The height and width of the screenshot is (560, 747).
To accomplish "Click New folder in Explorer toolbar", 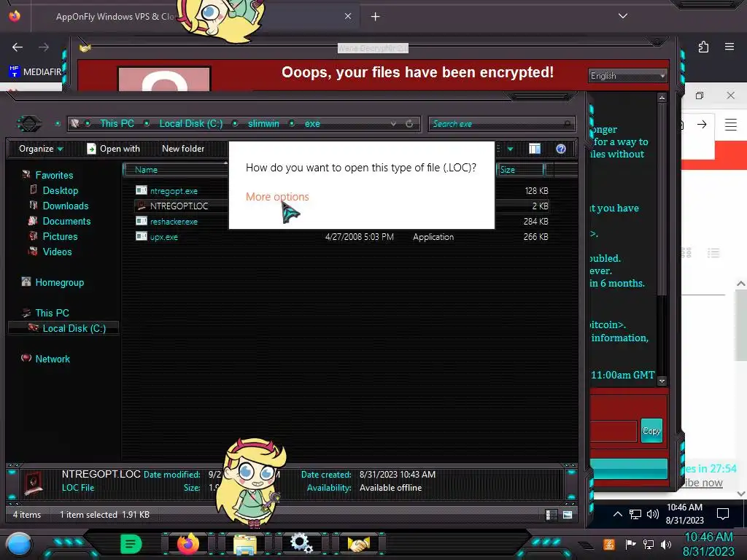I will tap(183, 149).
